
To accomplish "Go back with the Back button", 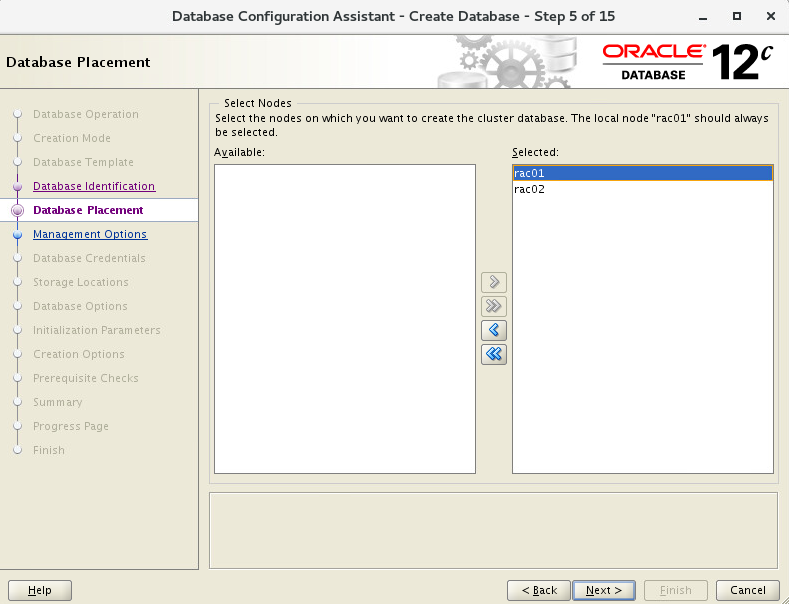I will [538, 590].
